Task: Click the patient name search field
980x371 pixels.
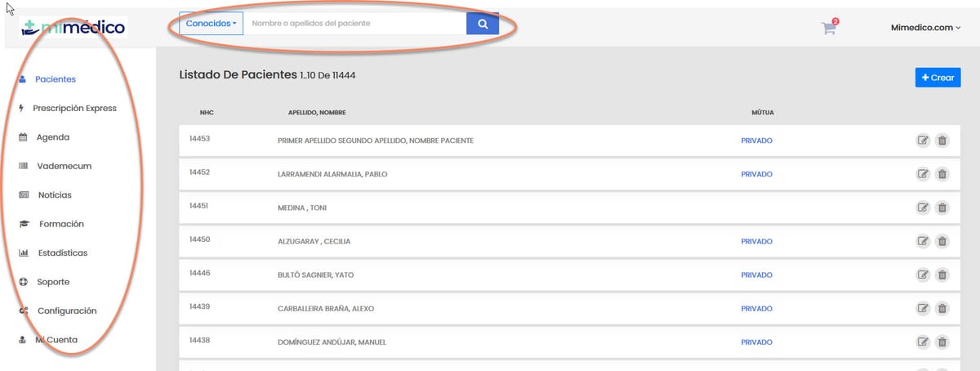Action: (x=355, y=24)
